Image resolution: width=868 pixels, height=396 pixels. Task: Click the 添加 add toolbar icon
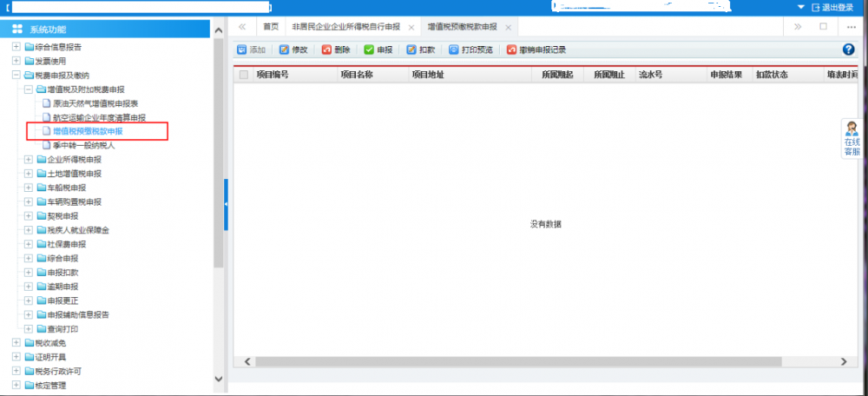click(x=241, y=49)
